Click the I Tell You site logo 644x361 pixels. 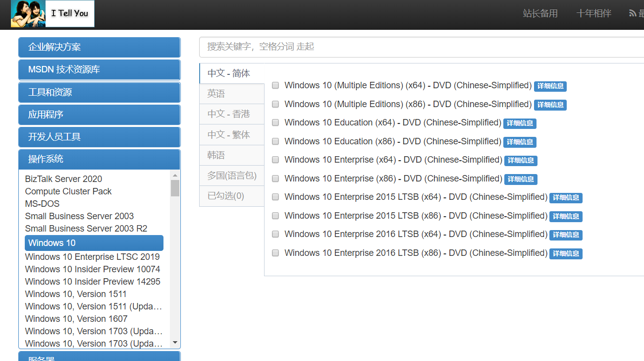[x=53, y=13]
